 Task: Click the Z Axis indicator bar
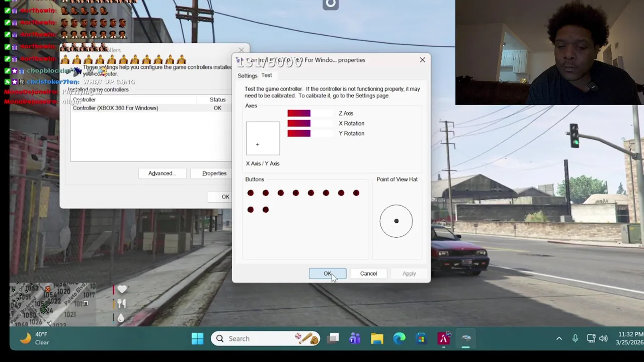coord(310,113)
